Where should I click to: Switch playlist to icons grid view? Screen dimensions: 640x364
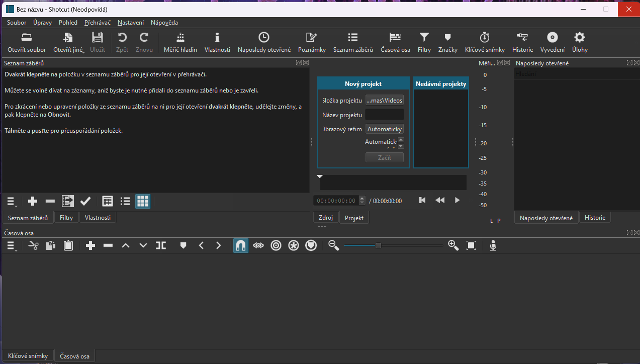click(x=143, y=202)
